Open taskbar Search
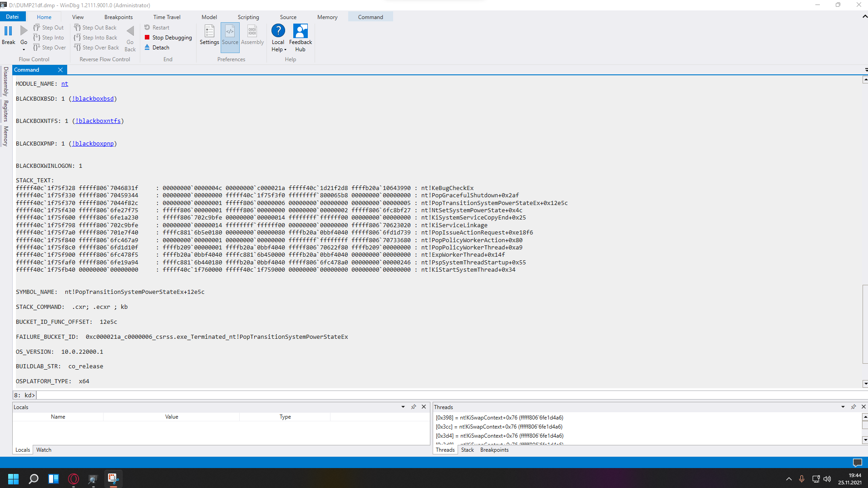This screenshot has width=868, height=488. coord(34,478)
